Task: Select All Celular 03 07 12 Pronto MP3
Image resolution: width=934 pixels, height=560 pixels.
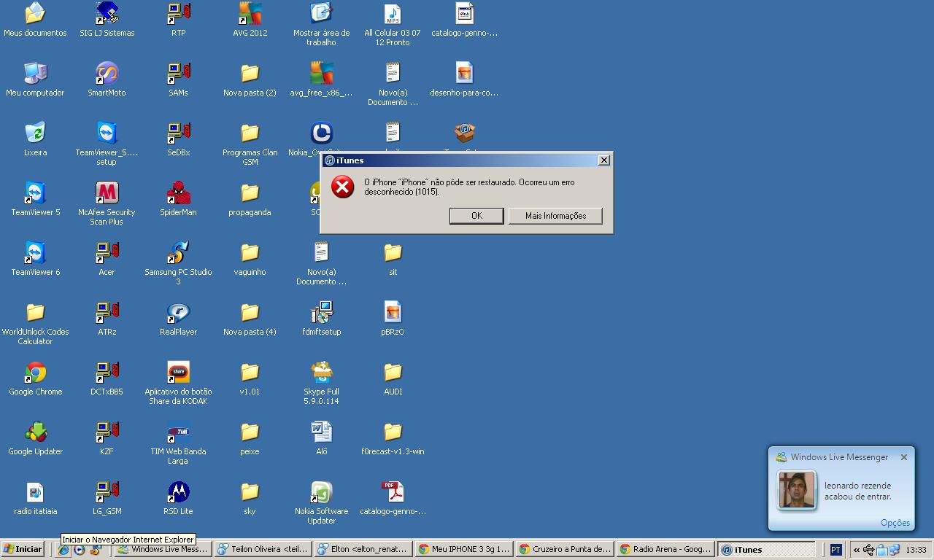Action: pyautogui.click(x=393, y=13)
